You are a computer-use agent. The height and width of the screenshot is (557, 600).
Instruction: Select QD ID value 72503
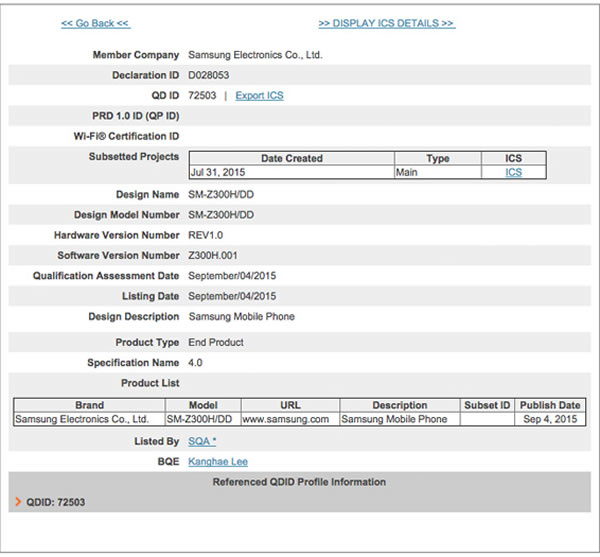pyautogui.click(x=202, y=95)
